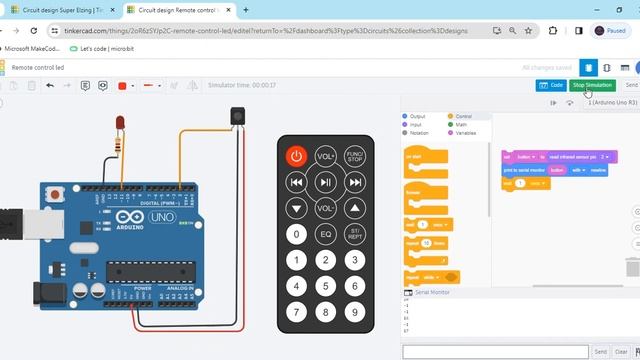Open Arduino Uno R3 device selector

pos(612,103)
